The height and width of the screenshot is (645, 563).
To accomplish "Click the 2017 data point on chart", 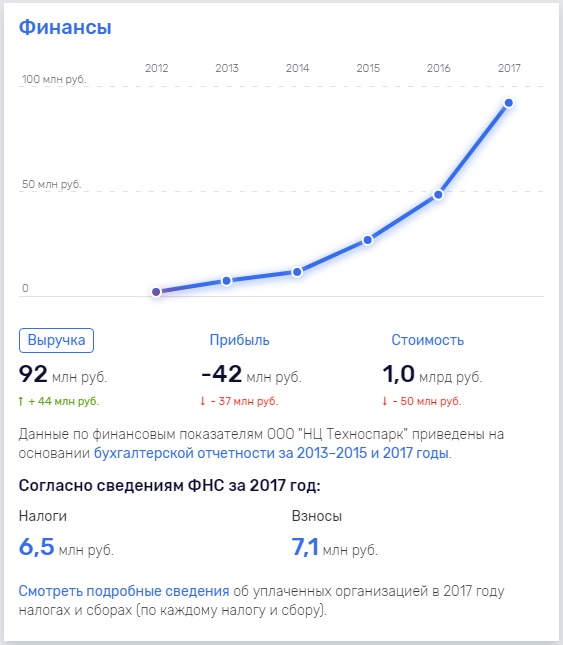I will click(x=509, y=103).
